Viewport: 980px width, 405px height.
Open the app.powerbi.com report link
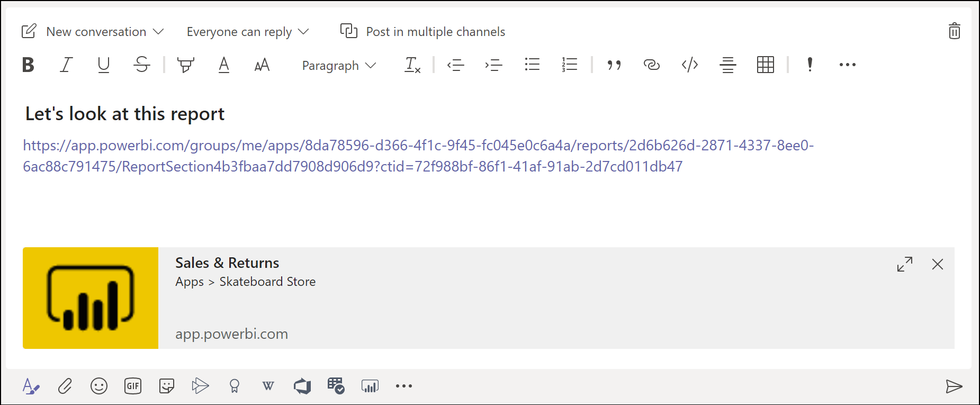[x=418, y=156]
